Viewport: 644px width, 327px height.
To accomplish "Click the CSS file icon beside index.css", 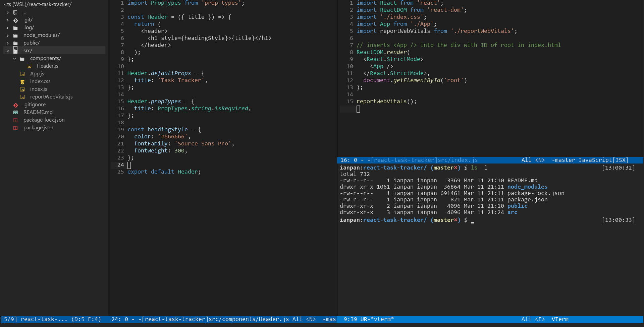I will (x=22, y=82).
